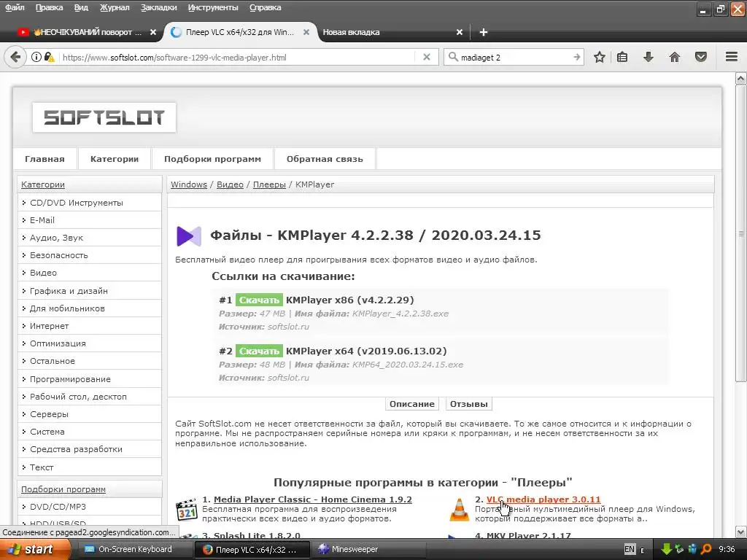
Task: Open the Инструменты menu
Action: (x=213, y=7)
